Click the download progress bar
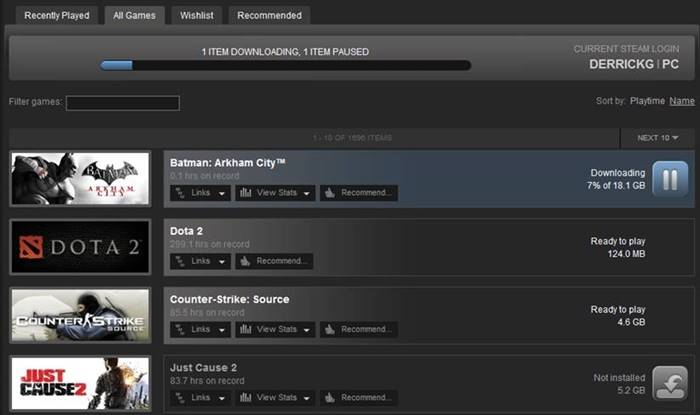700x415 pixels. (x=285, y=66)
